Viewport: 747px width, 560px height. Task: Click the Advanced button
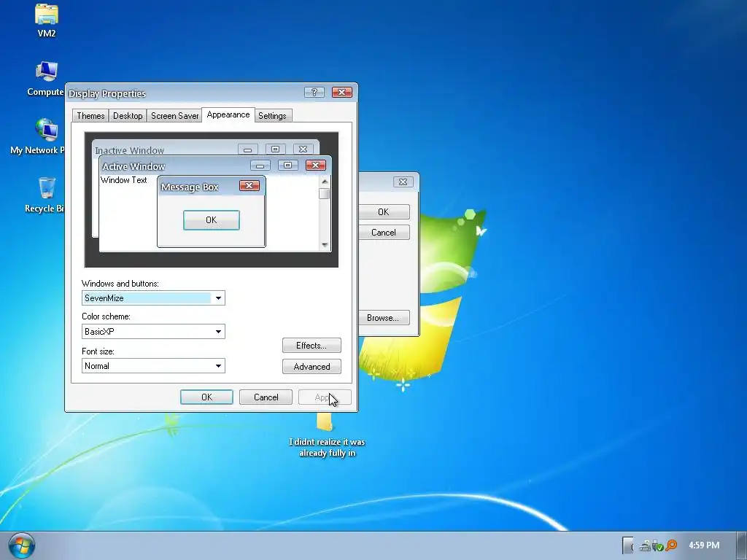point(311,366)
